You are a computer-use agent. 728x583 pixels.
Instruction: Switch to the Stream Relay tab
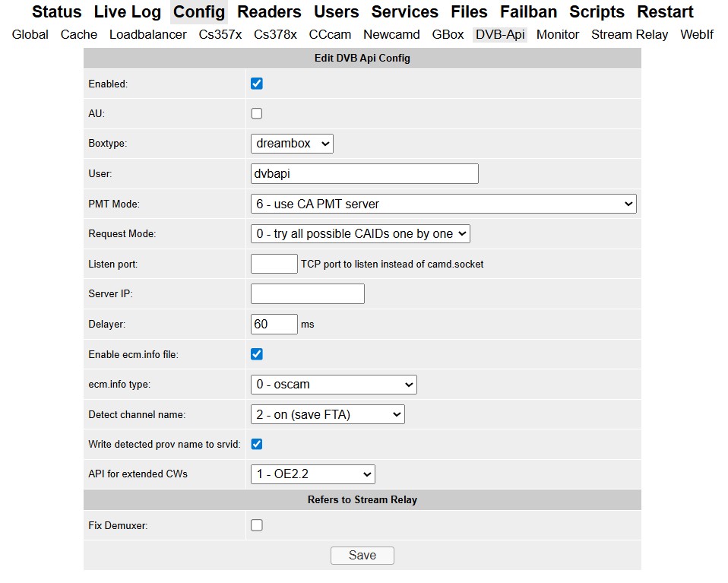click(x=629, y=34)
